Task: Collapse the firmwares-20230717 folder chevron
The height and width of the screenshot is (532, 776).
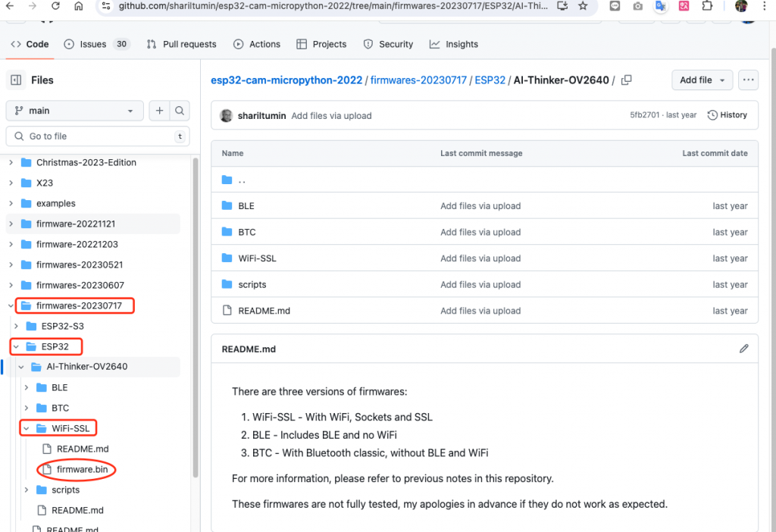Action: 11,306
